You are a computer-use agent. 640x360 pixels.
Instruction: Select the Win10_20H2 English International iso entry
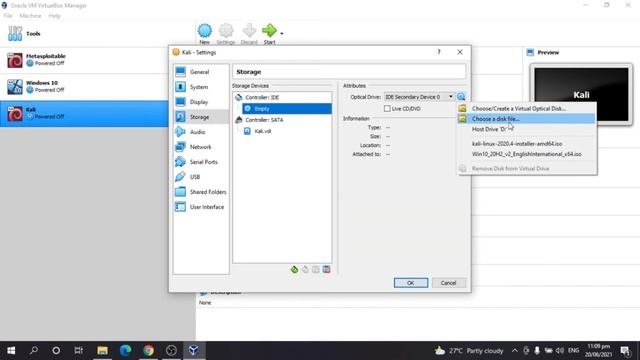527,154
